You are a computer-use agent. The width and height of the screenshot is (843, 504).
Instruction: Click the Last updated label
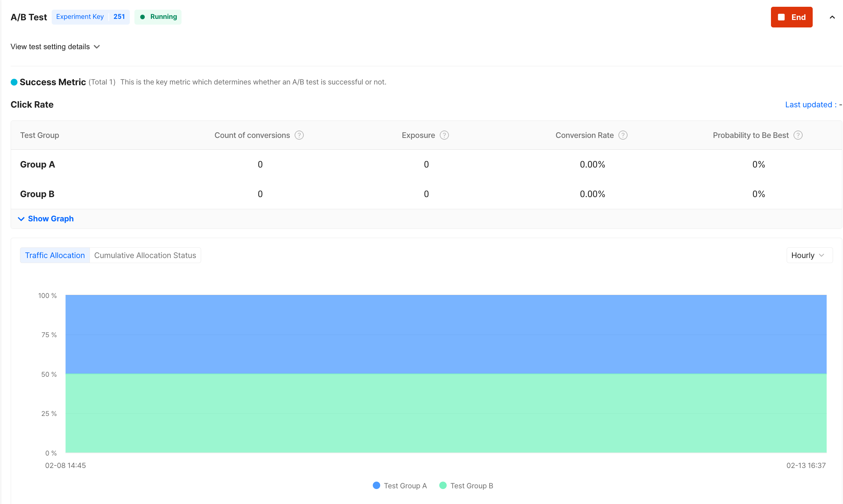tap(811, 104)
